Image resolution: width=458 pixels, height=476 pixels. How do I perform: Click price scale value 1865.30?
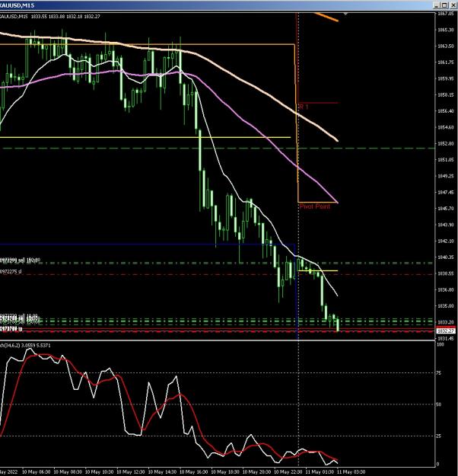445,30
